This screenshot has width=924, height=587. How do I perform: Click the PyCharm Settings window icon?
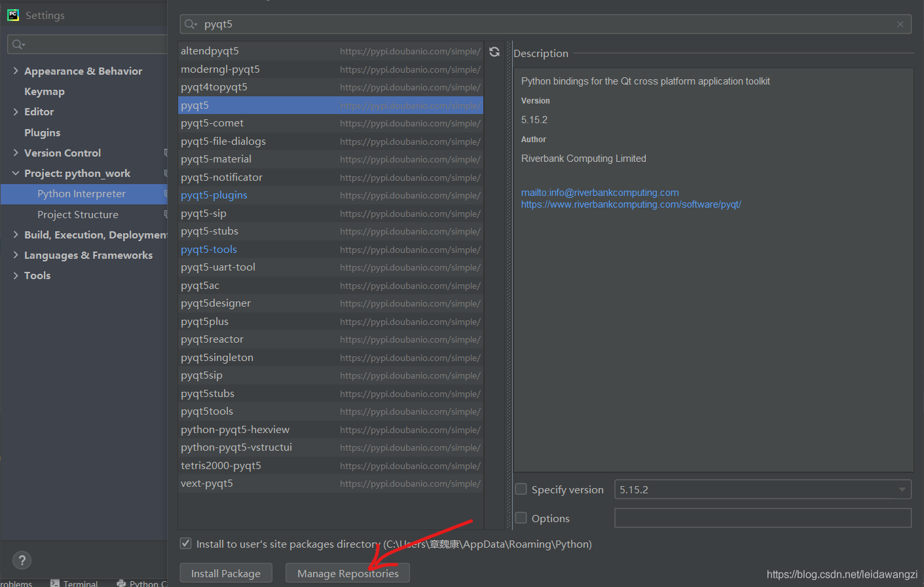[x=13, y=15]
